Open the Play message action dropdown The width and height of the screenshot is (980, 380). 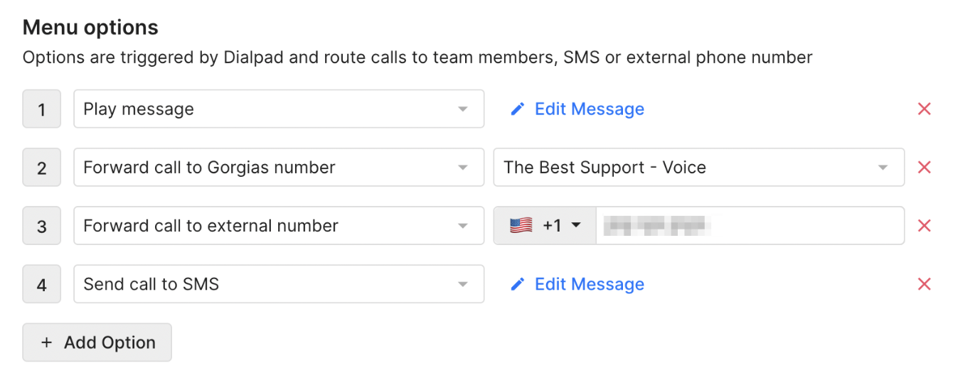[279, 109]
